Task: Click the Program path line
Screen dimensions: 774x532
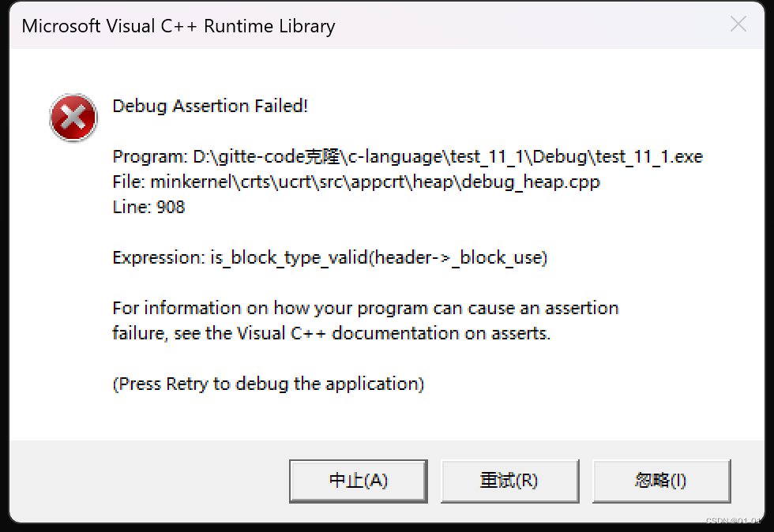Action: (x=407, y=156)
